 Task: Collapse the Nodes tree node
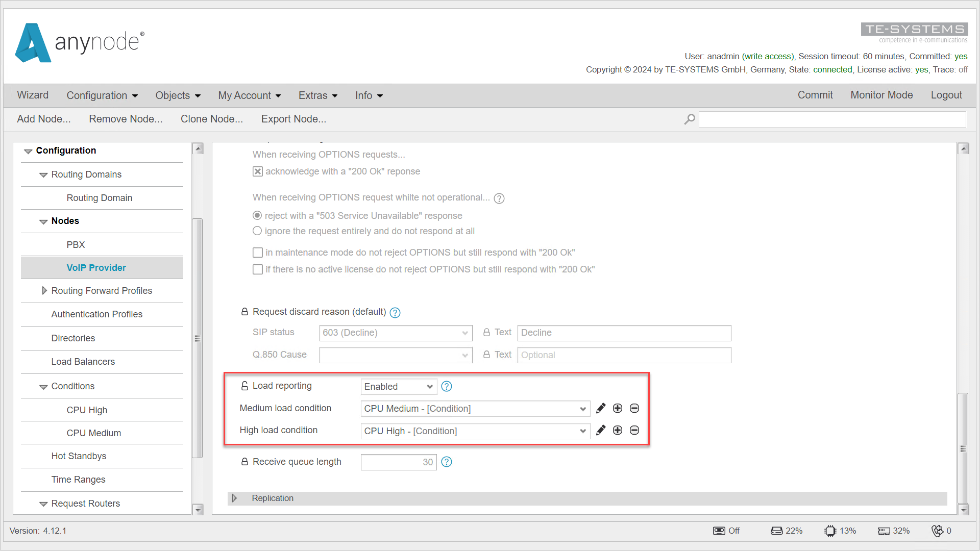point(43,221)
